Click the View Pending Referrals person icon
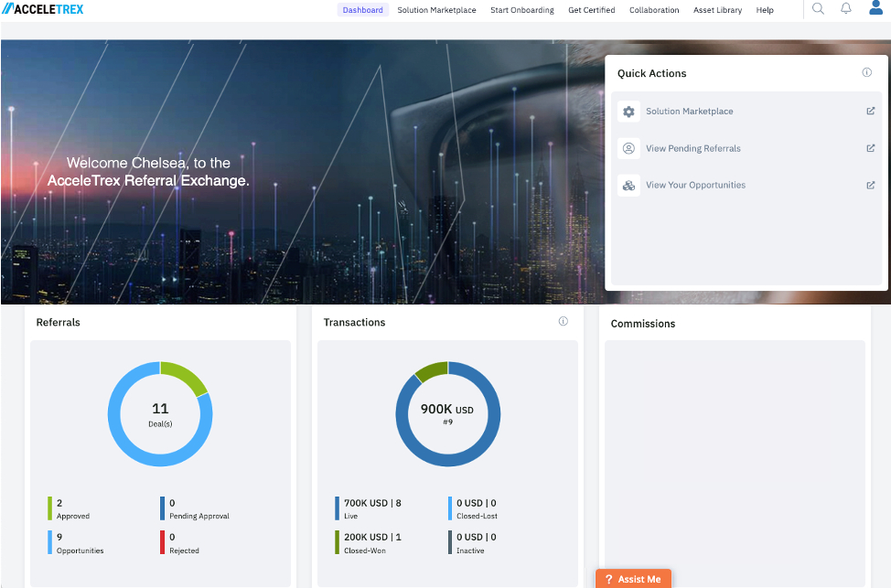Viewport: 891px width, 588px height. pyautogui.click(x=628, y=148)
